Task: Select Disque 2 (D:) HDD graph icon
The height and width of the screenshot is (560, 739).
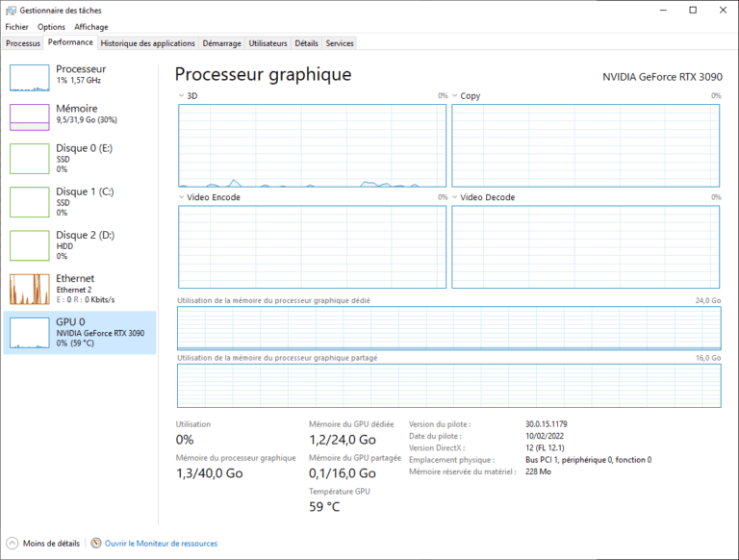Action: [x=29, y=244]
